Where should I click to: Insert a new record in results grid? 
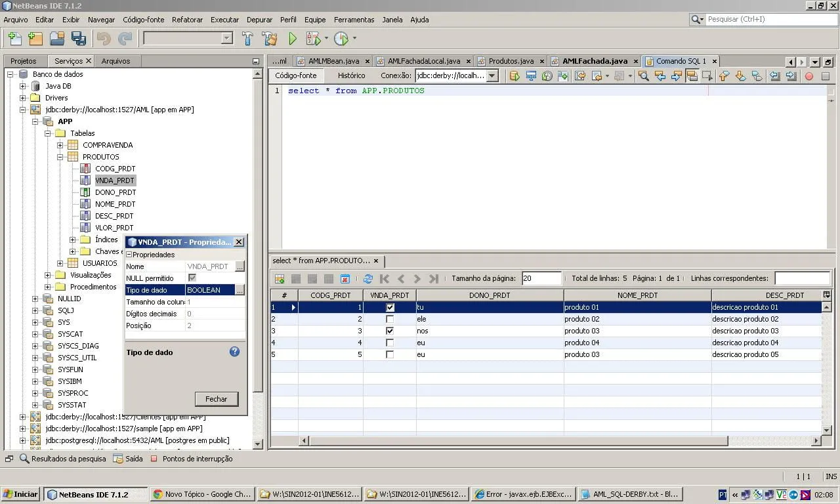280,279
